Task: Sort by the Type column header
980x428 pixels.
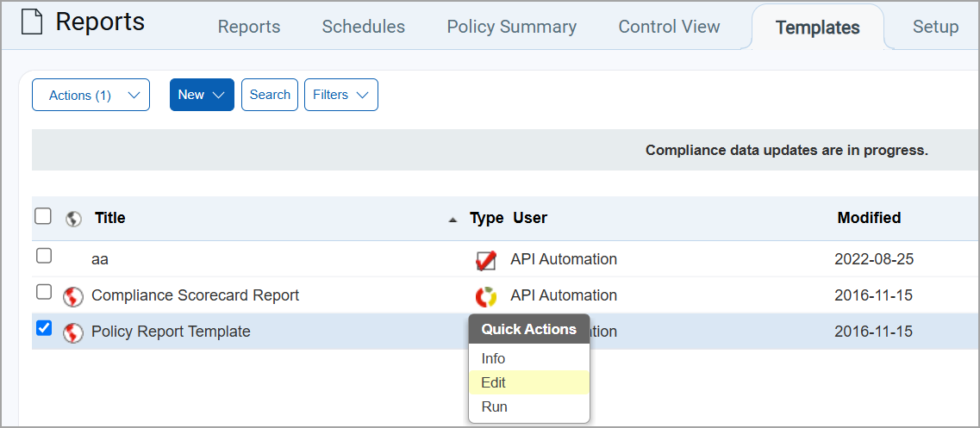Action: click(487, 218)
